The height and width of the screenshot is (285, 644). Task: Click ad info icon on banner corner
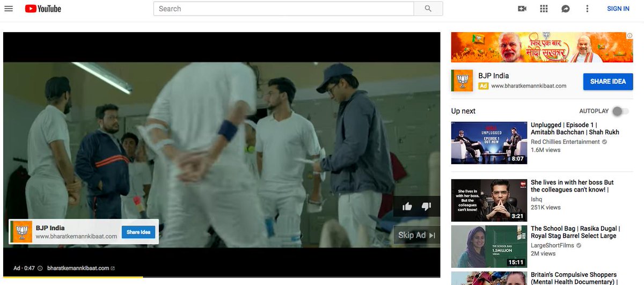pyautogui.click(x=630, y=35)
